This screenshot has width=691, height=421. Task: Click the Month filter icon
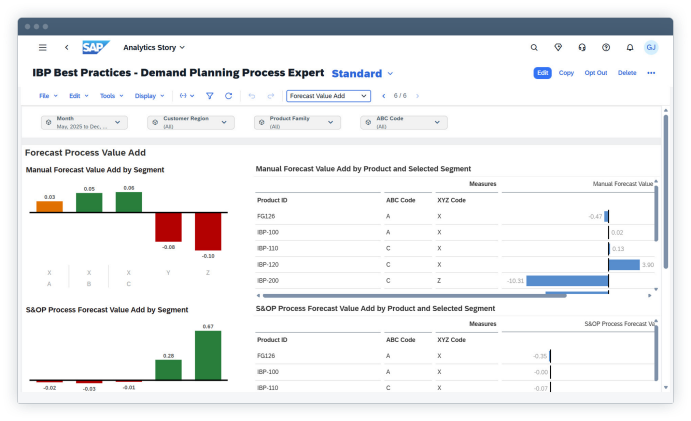point(48,123)
